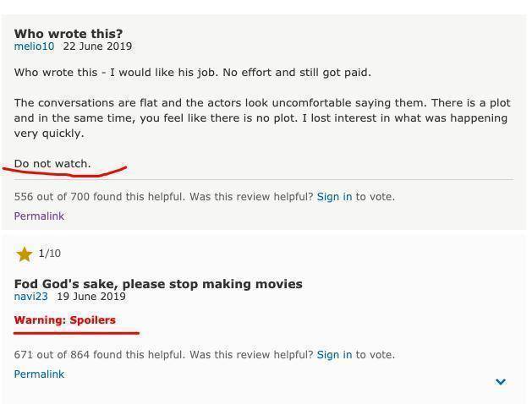Click the 22 June 2019 review date

point(97,46)
